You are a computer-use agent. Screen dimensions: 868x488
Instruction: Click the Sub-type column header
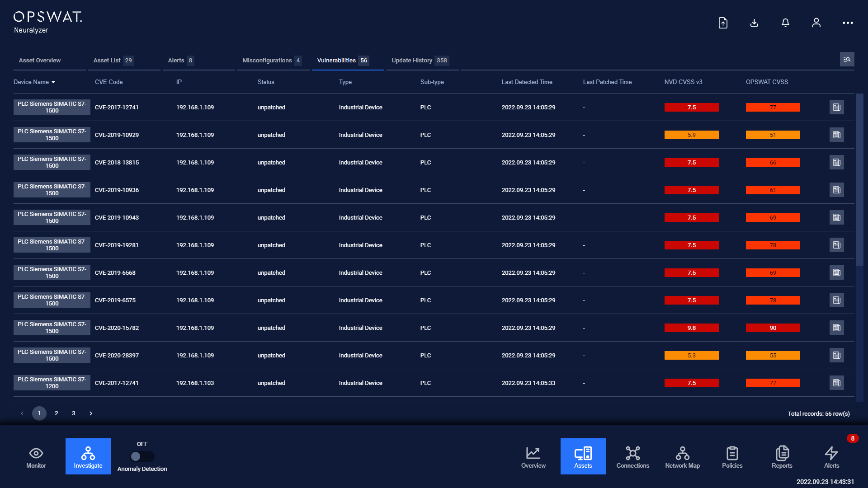(x=432, y=82)
